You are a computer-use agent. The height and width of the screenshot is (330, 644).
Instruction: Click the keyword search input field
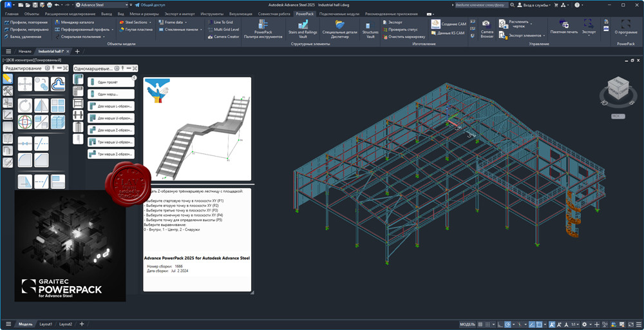point(481,5)
